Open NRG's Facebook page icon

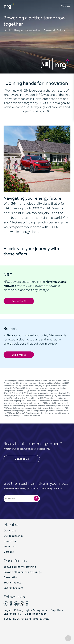[x=6, y=603]
